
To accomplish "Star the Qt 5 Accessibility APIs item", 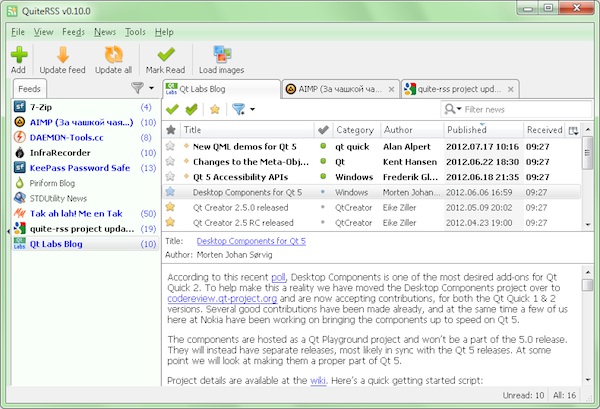I will tap(170, 177).
